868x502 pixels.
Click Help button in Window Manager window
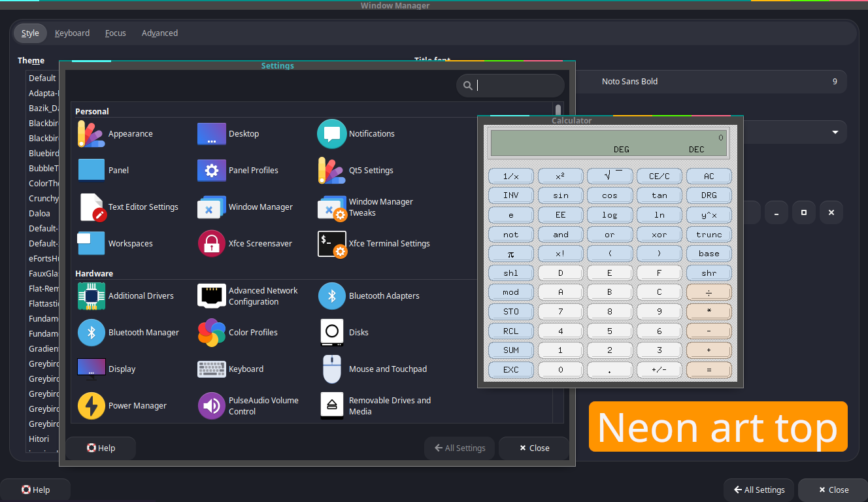pyautogui.click(x=35, y=490)
